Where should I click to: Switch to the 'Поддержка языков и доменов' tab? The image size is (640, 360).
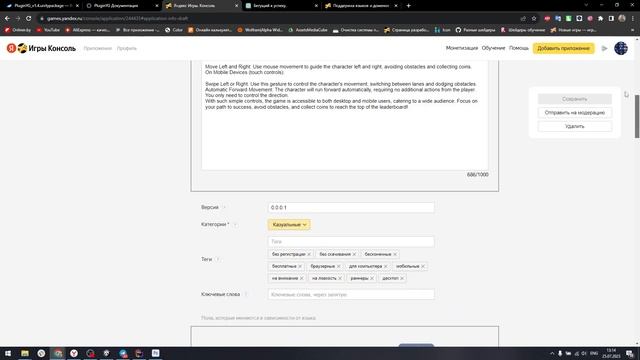[x=361, y=6]
